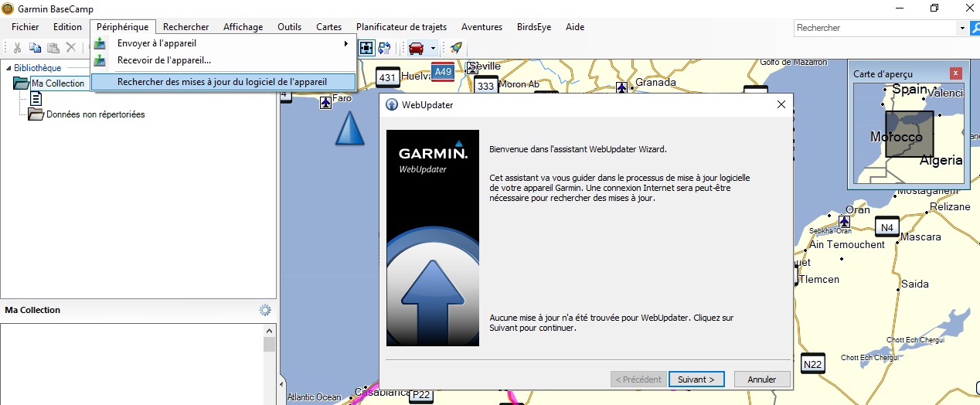Click the Paste clipboard icon in toolbar
This screenshot has height=405, width=980.
coord(53,48)
